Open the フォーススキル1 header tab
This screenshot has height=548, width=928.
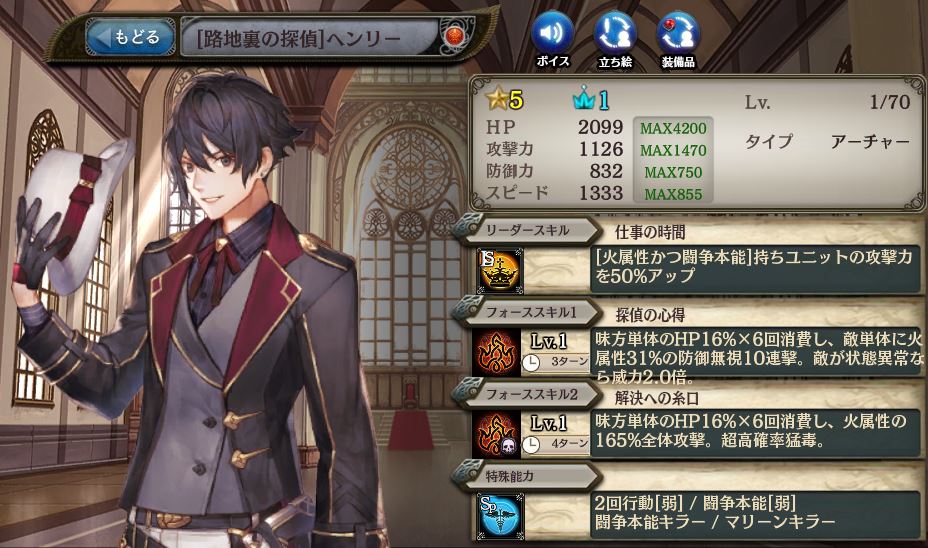pyautogui.click(x=530, y=312)
